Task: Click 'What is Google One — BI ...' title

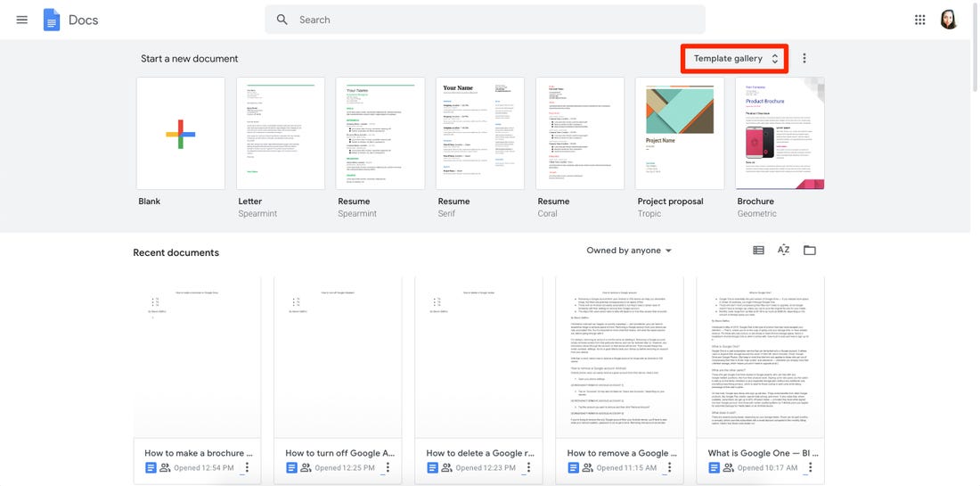Action: pyautogui.click(x=763, y=453)
